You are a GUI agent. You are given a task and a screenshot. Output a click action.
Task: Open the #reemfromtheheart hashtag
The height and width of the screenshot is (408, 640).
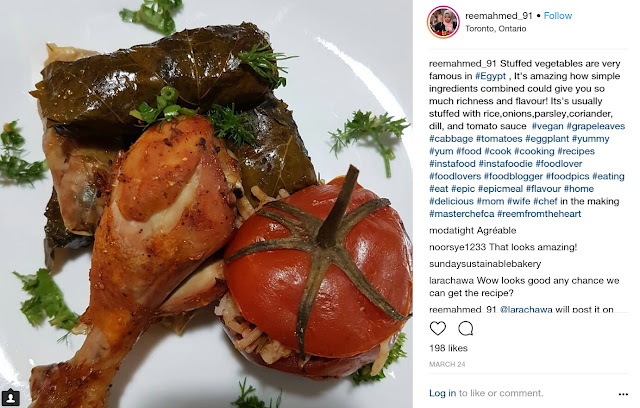point(539,214)
